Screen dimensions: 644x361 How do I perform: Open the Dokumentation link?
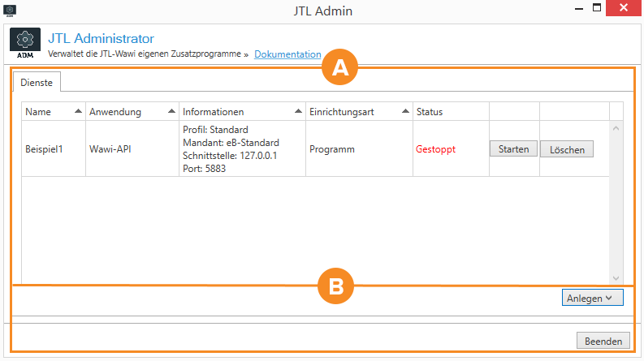(x=287, y=54)
